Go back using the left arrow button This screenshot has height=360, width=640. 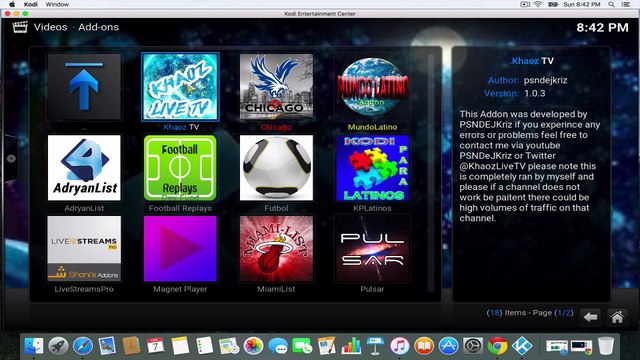point(590,317)
